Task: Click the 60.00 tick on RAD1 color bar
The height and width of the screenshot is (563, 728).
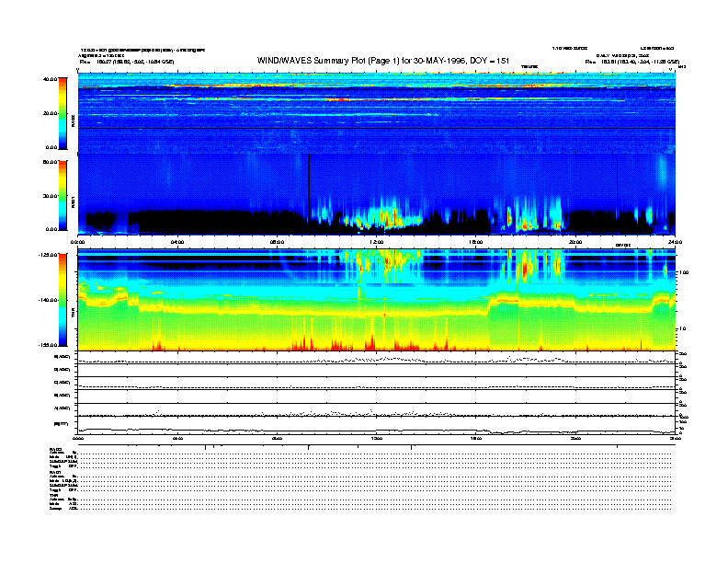Action: (x=50, y=162)
